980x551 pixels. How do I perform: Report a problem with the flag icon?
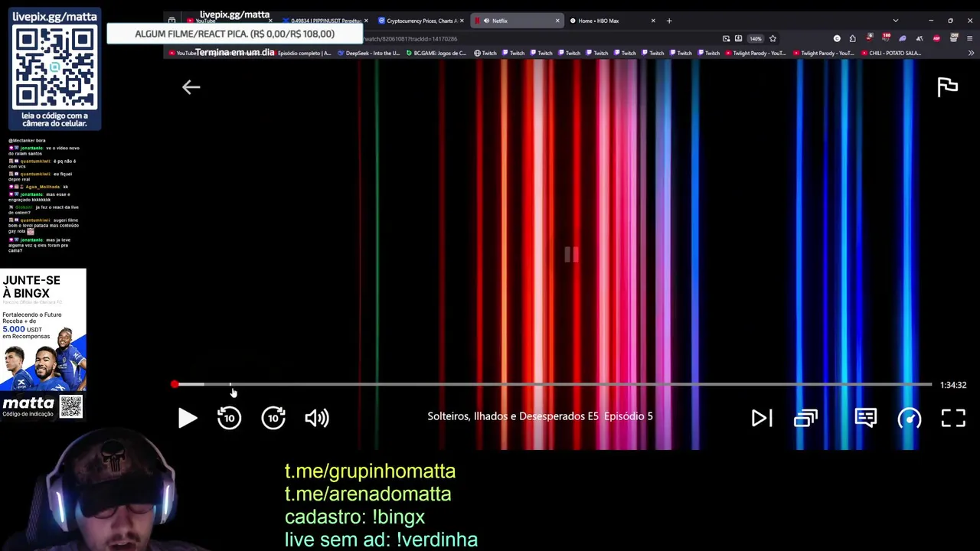pyautogui.click(x=948, y=87)
